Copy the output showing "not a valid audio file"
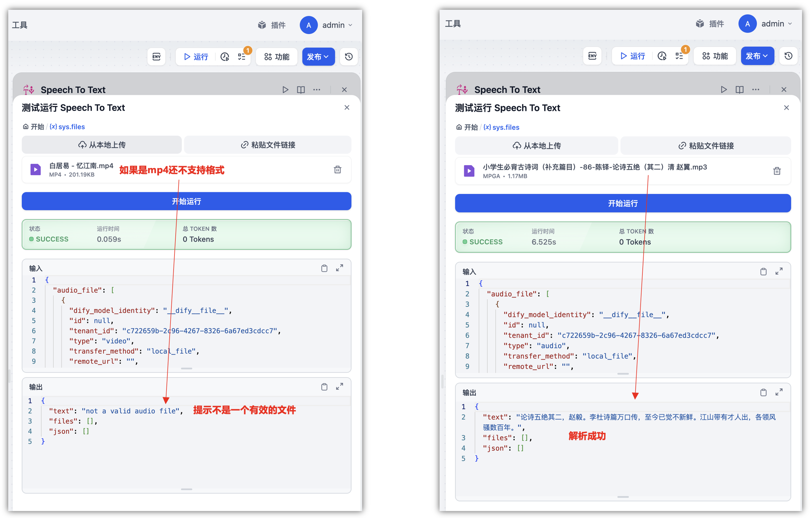The image size is (812, 518). pyautogui.click(x=324, y=387)
